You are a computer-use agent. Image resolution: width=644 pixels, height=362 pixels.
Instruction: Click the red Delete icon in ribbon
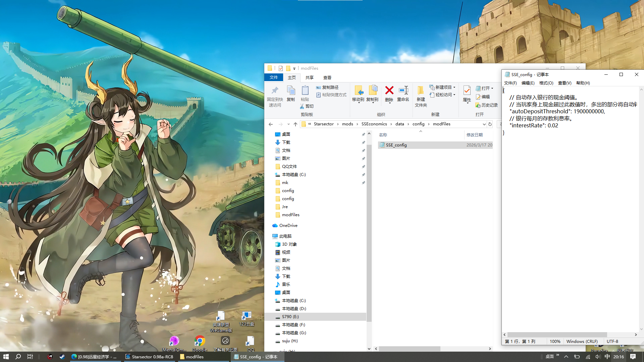coord(389,91)
